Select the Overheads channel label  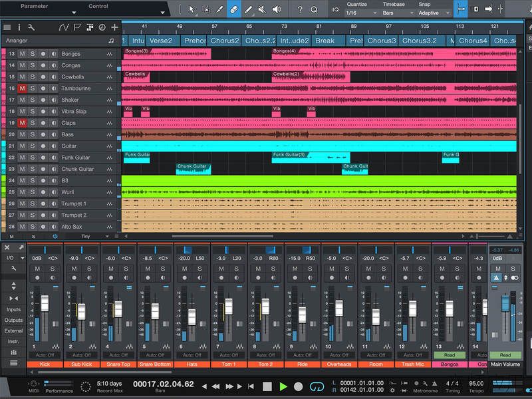coord(339,364)
